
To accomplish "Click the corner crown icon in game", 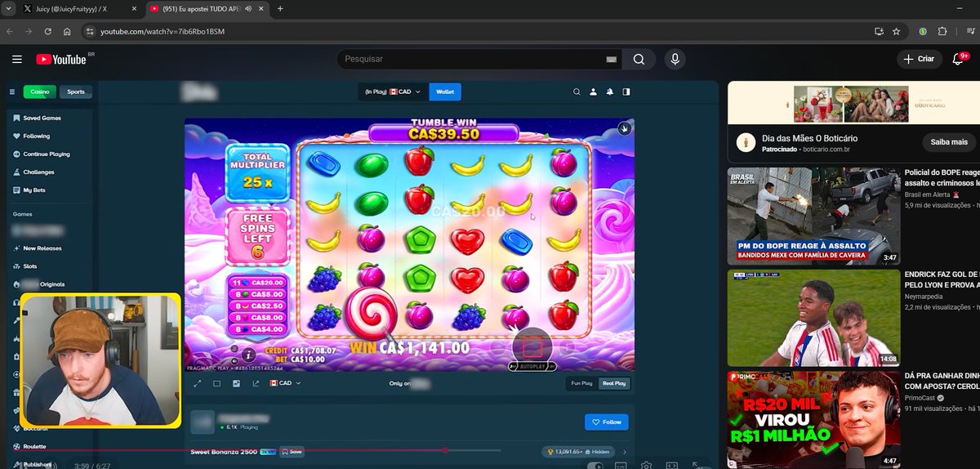I will click(624, 128).
